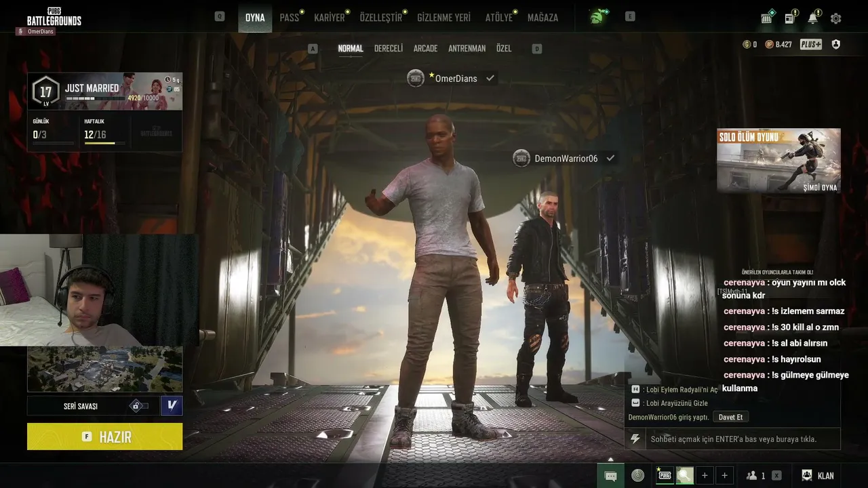Image resolution: width=868 pixels, height=488 pixels.
Task: Click DemonWarrior06 ready checkmark
Action: [610, 158]
